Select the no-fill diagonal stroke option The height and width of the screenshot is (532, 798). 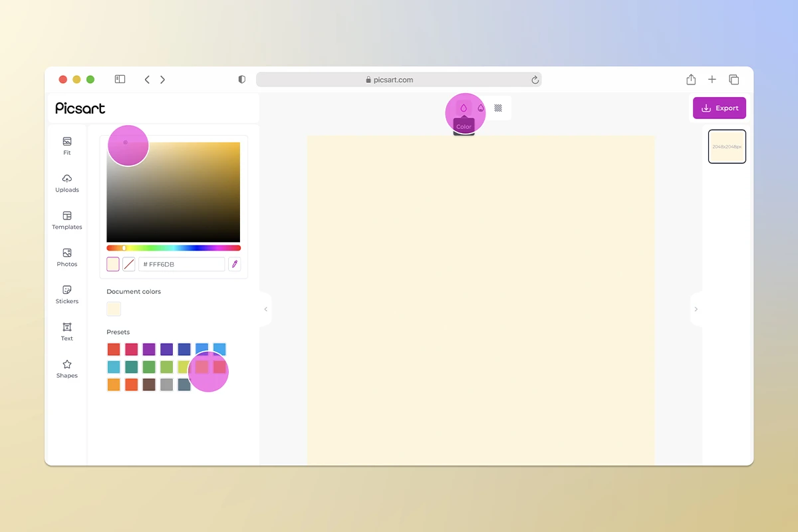(129, 264)
